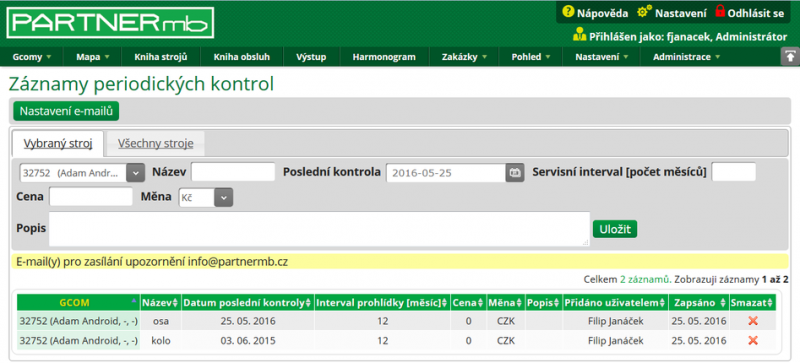Open Nápověda help icon
This screenshot has width=800, height=363.
(568, 12)
